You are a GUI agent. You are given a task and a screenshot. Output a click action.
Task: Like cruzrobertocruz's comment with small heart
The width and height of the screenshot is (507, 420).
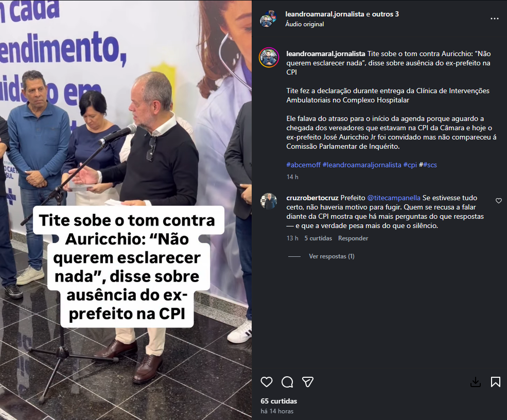[x=499, y=201]
